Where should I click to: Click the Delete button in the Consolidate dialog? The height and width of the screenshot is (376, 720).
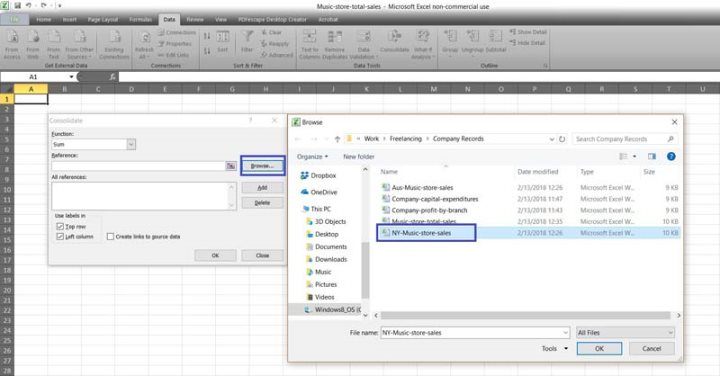[x=262, y=203]
